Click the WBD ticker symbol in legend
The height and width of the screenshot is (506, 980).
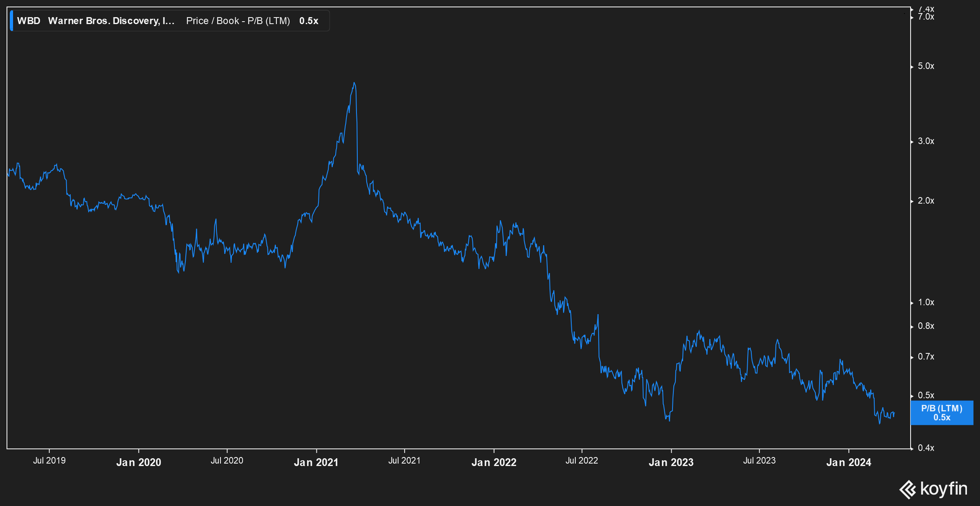click(29, 21)
